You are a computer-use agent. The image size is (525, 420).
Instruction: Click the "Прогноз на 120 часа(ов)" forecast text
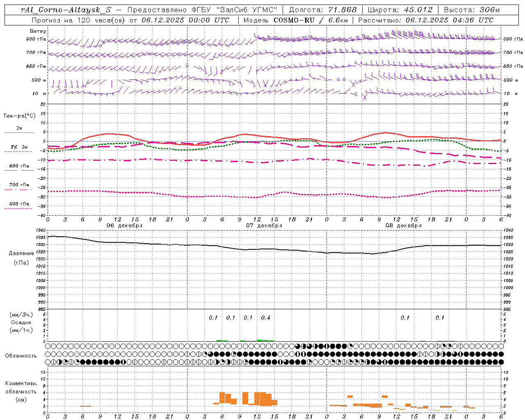[x=79, y=20]
